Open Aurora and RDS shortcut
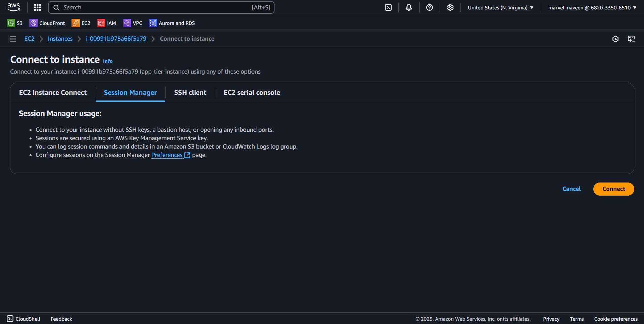 pos(172,23)
